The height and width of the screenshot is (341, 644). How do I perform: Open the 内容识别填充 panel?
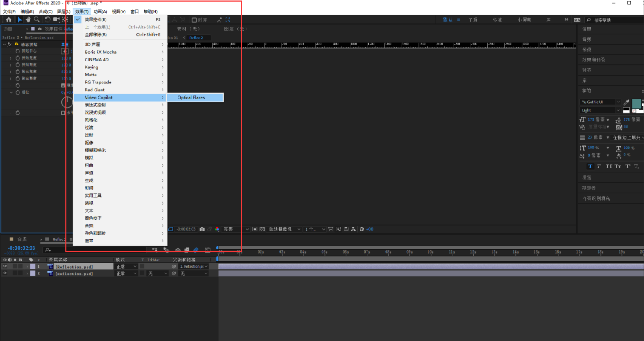click(x=596, y=198)
